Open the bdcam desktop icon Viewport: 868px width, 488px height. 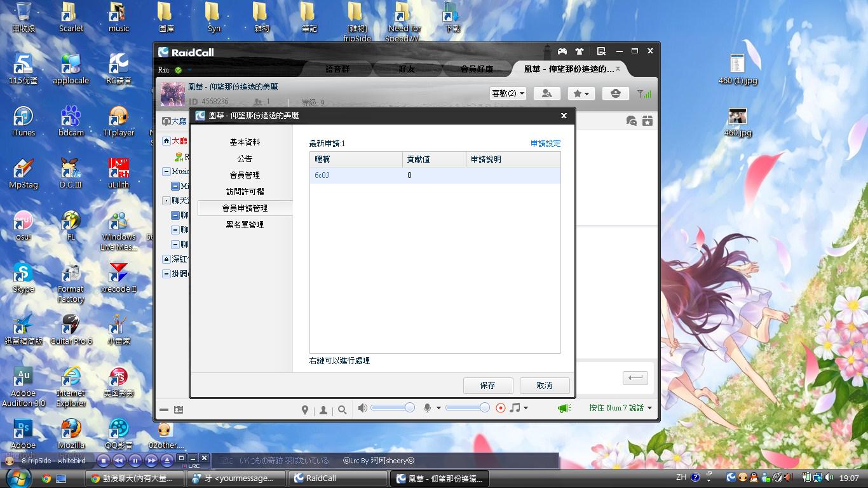(x=71, y=121)
